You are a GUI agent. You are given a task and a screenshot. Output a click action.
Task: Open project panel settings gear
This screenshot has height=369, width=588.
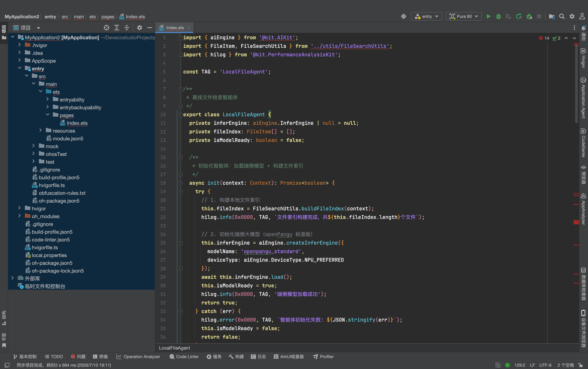click(139, 28)
